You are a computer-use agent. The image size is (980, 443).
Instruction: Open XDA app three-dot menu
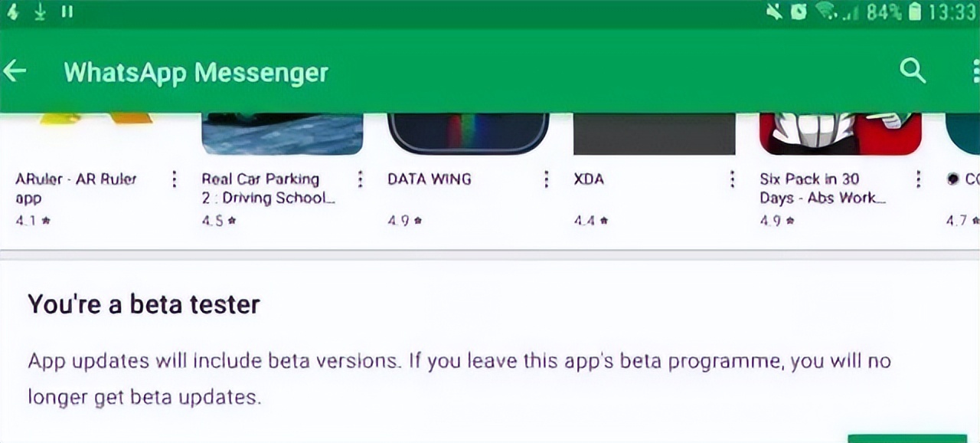[733, 179]
